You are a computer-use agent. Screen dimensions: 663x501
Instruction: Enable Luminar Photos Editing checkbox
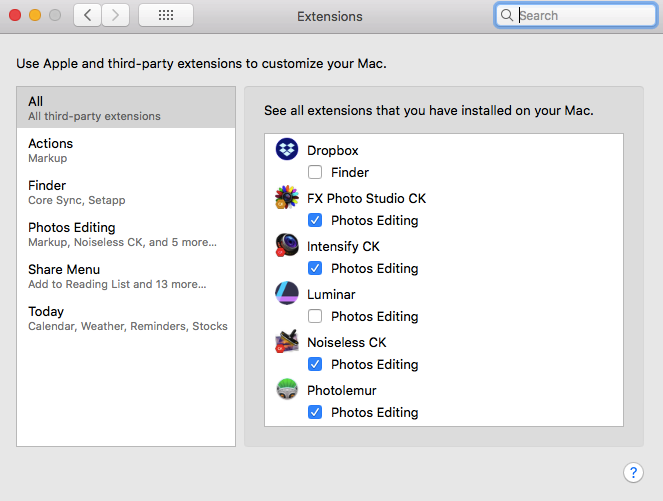click(x=315, y=316)
